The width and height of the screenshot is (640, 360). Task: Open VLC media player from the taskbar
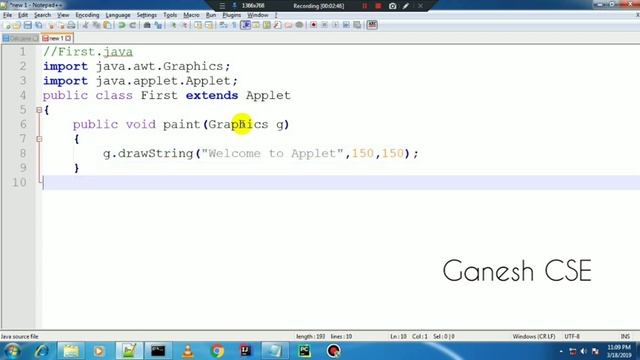pos(187,351)
